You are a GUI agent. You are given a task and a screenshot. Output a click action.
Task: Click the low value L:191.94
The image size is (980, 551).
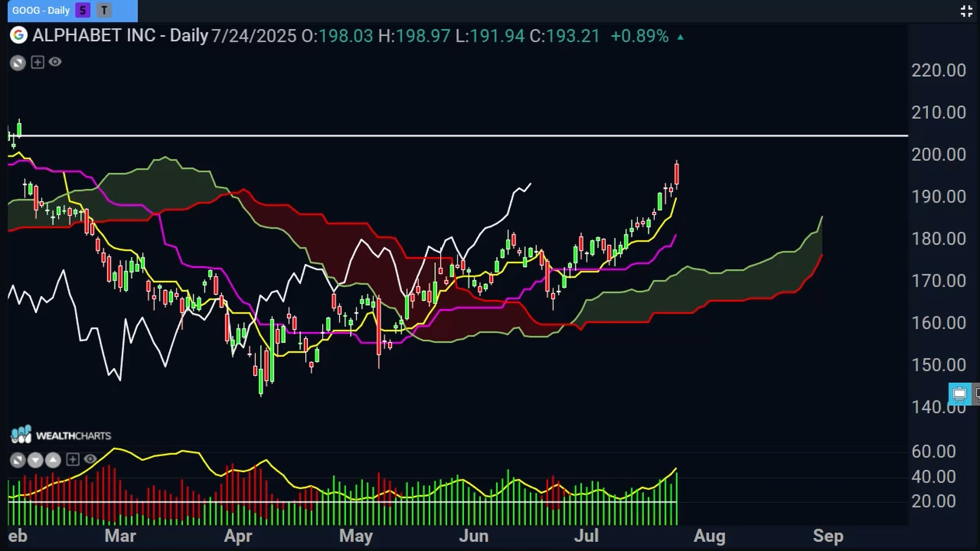[x=490, y=36]
